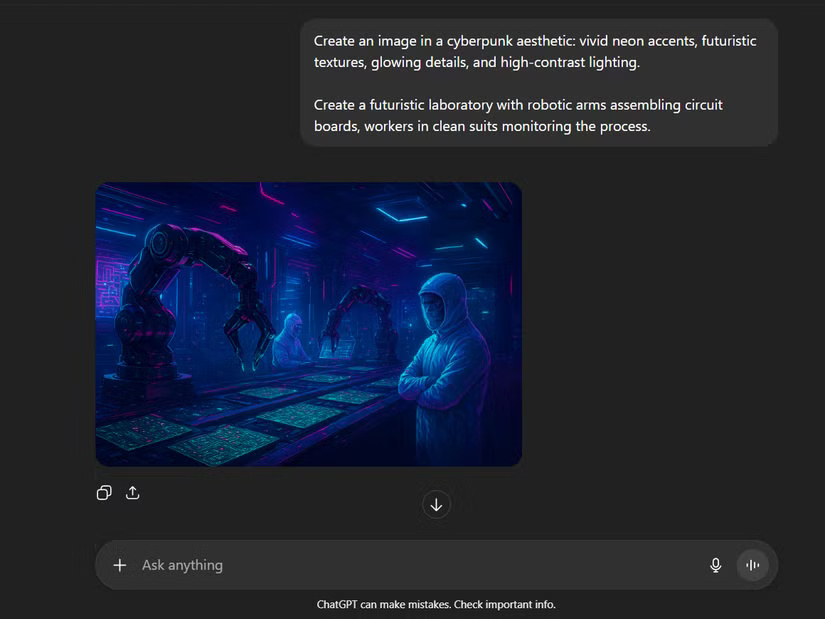Open the generated cyberpunk laboratory image
This screenshot has width=825, height=619.
pos(308,323)
